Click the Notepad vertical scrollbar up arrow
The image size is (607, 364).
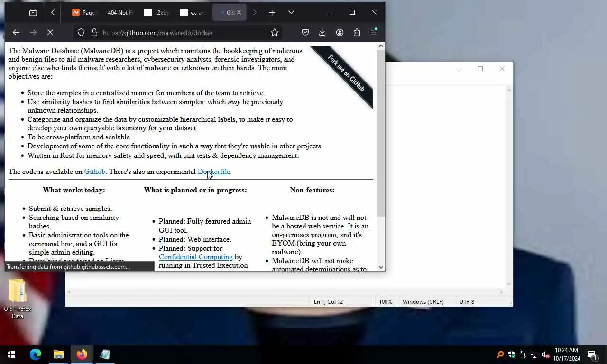pyautogui.click(x=509, y=90)
